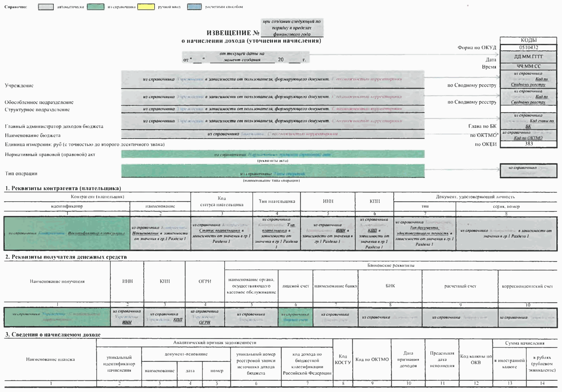
Task: Click the OKEI code '383'
Action: tap(528, 144)
